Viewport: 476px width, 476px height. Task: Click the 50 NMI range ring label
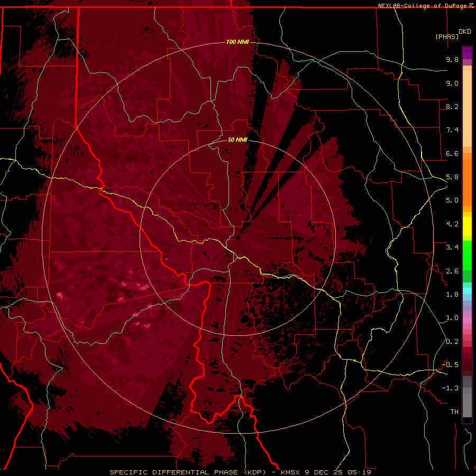[237, 140]
